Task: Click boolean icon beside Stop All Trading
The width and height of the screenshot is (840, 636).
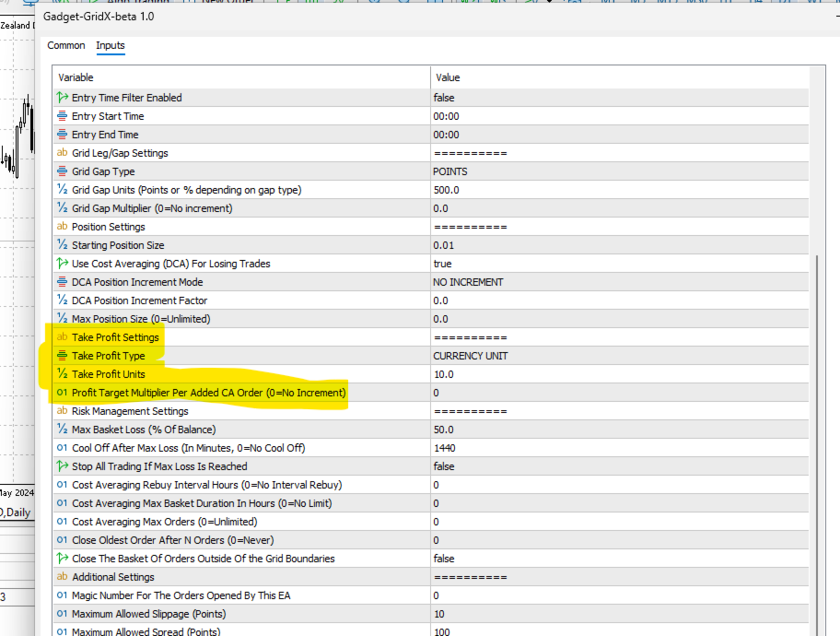Action: pos(62,466)
